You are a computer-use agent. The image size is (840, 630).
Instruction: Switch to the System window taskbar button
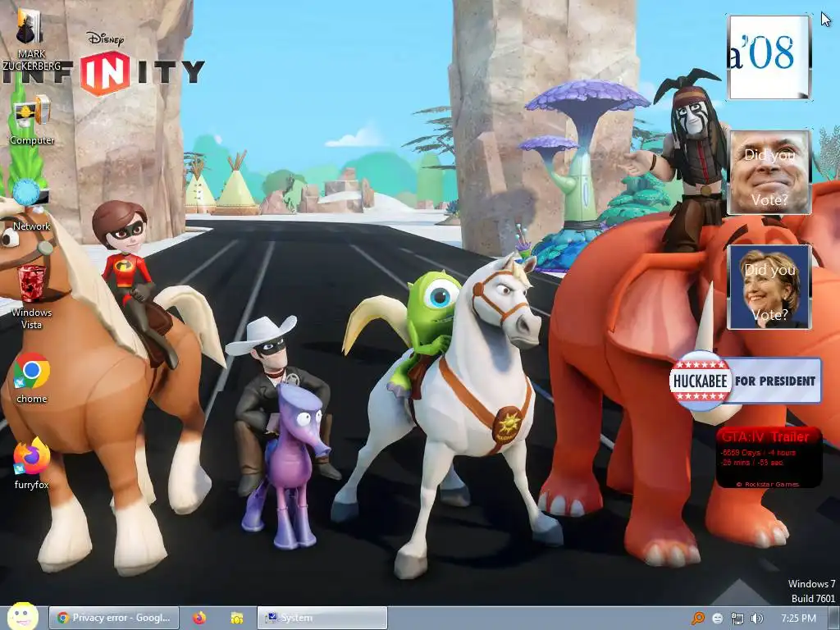(x=322, y=618)
